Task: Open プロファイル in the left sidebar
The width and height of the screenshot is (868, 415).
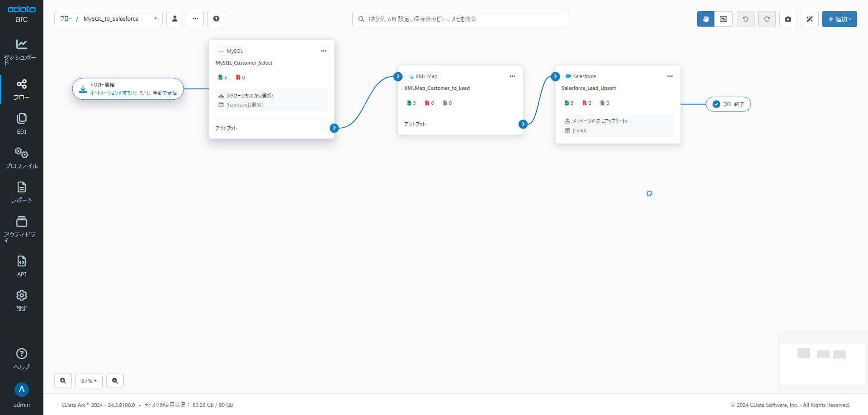Action: pyautogui.click(x=21, y=158)
